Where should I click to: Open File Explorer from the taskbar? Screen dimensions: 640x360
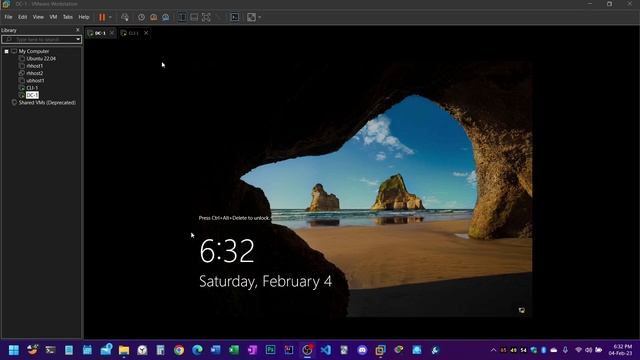pos(124,350)
